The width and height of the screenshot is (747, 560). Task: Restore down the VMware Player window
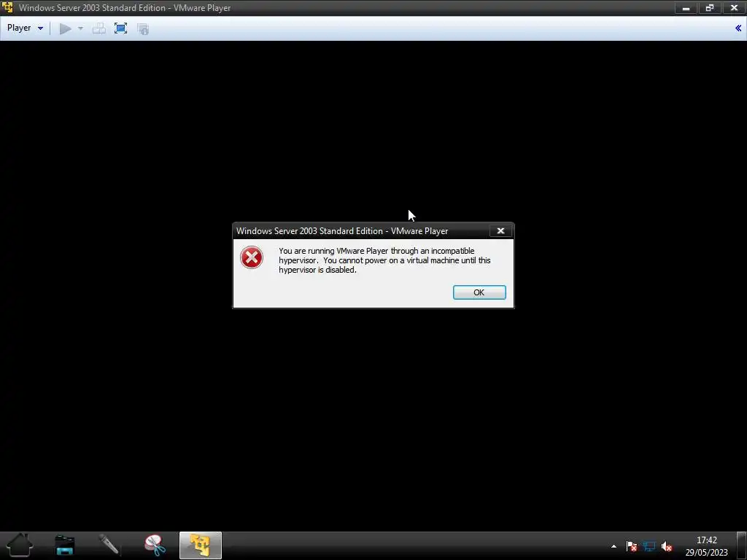click(x=710, y=7)
